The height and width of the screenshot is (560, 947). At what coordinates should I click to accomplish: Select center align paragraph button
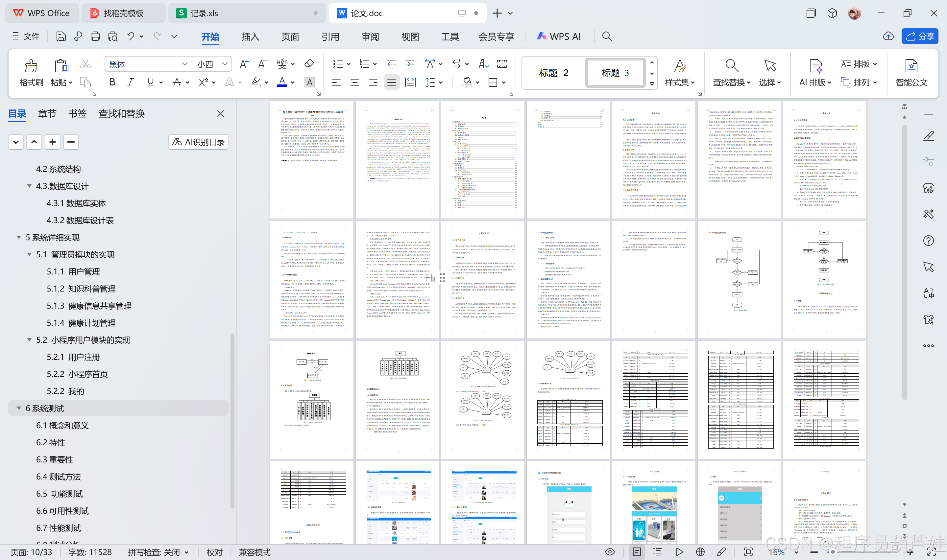click(x=354, y=82)
